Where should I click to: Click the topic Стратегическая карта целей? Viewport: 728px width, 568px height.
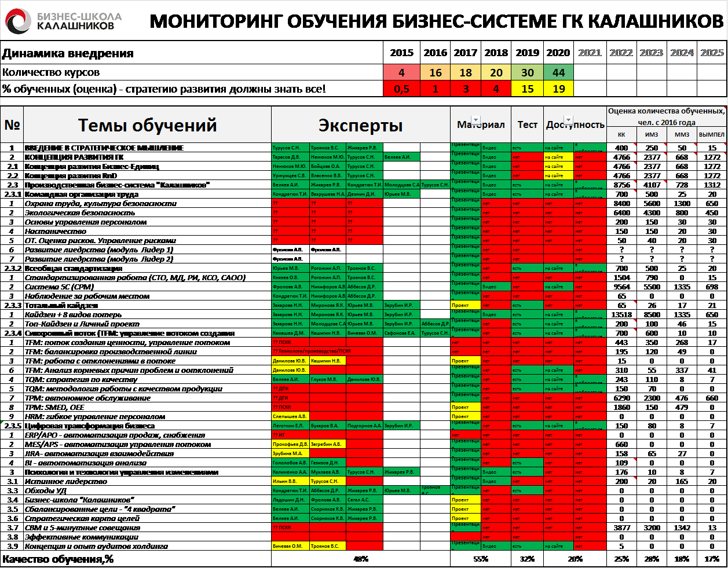tap(82, 518)
